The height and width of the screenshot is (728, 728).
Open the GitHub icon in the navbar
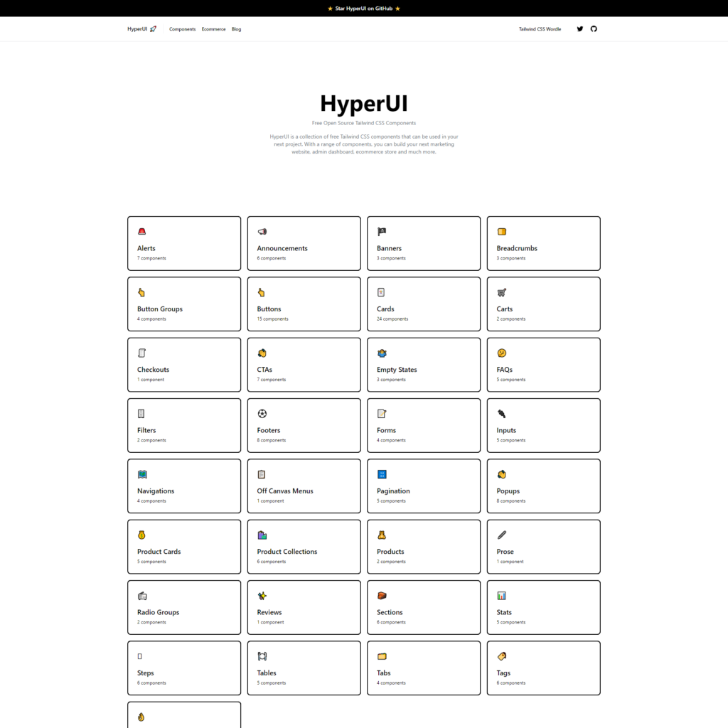pos(594,29)
